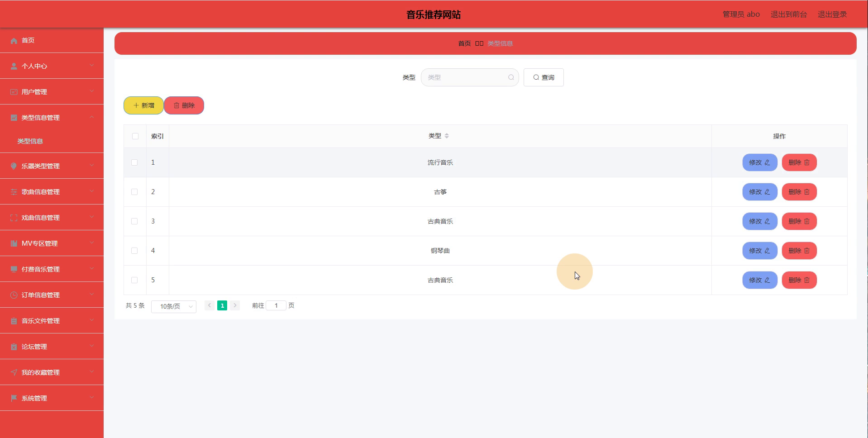Expand 订单信息管理 using its chevron
The image size is (868, 438).
92,295
